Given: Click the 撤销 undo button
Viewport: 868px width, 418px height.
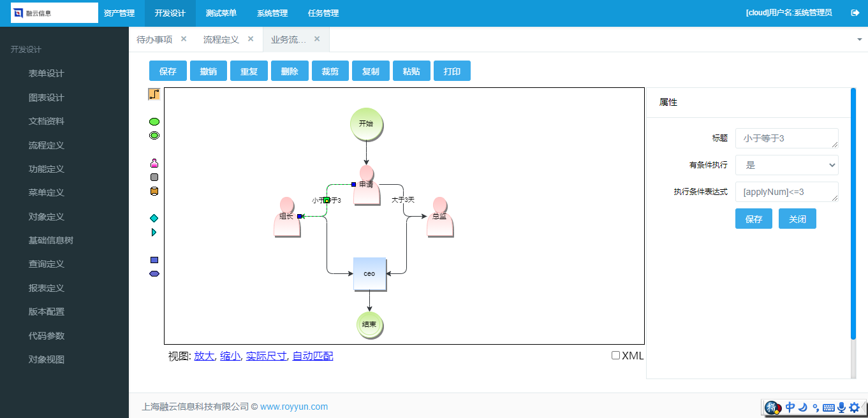Looking at the screenshot, I should point(209,71).
